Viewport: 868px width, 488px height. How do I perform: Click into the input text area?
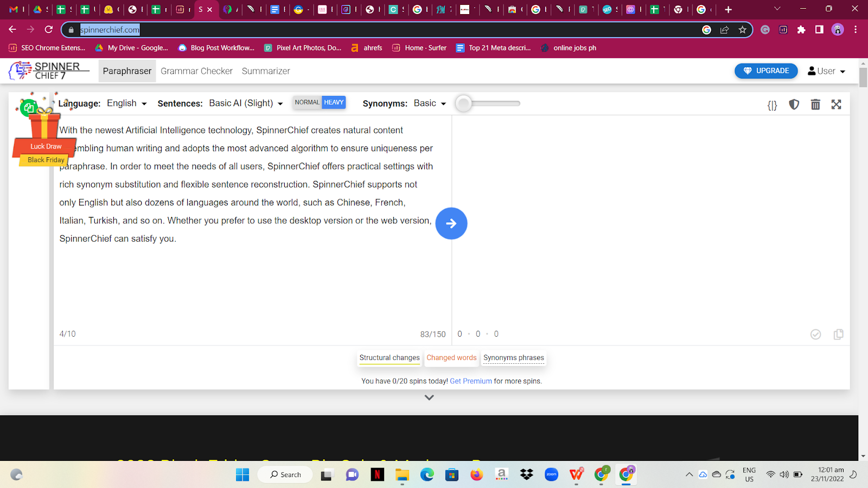pos(252,222)
